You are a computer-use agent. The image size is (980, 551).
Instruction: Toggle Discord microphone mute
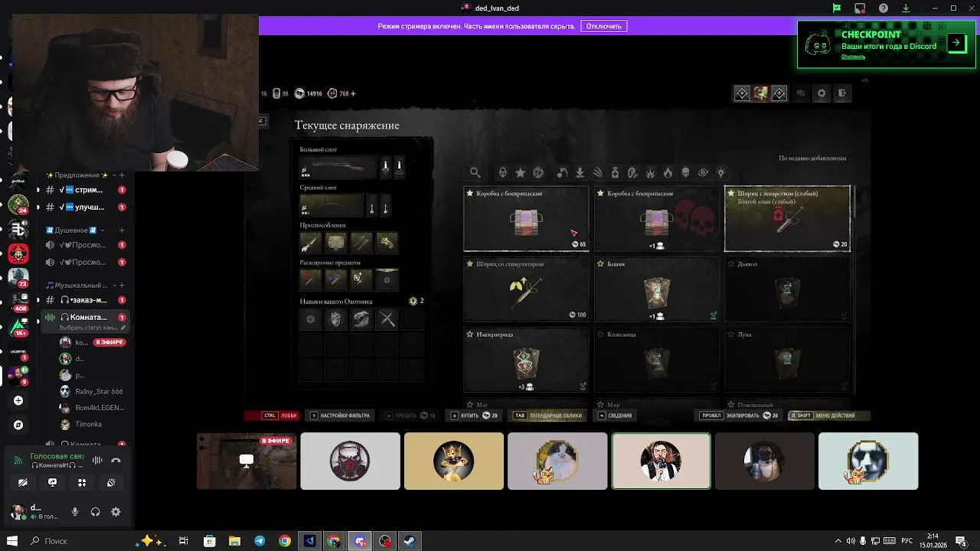[x=75, y=512]
